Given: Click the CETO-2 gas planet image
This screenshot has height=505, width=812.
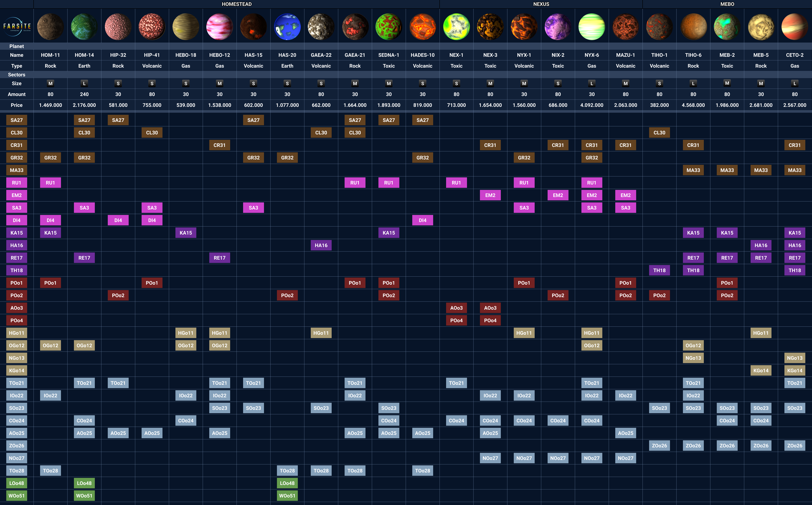Looking at the screenshot, I should (795, 27).
